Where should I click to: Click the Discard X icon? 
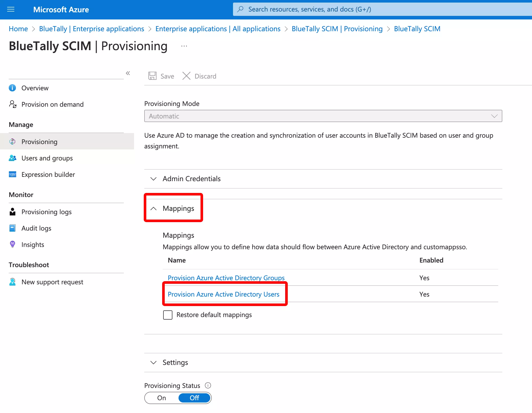point(186,76)
